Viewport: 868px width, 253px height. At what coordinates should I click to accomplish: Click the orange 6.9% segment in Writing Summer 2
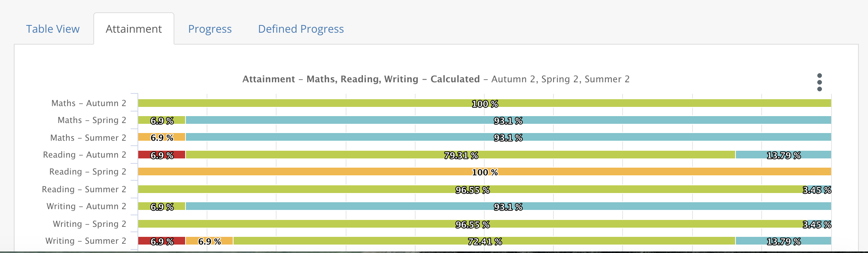click(x=209, y=241)
